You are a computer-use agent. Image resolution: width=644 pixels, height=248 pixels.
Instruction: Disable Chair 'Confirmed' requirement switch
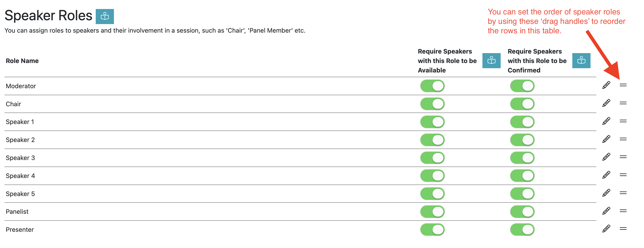(x=522, y=104)
